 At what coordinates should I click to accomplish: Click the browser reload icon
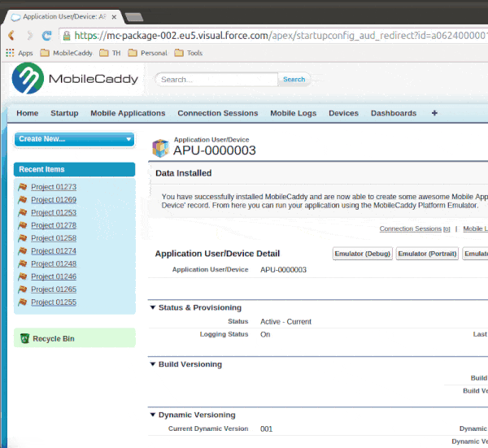[x=47, y=36]
